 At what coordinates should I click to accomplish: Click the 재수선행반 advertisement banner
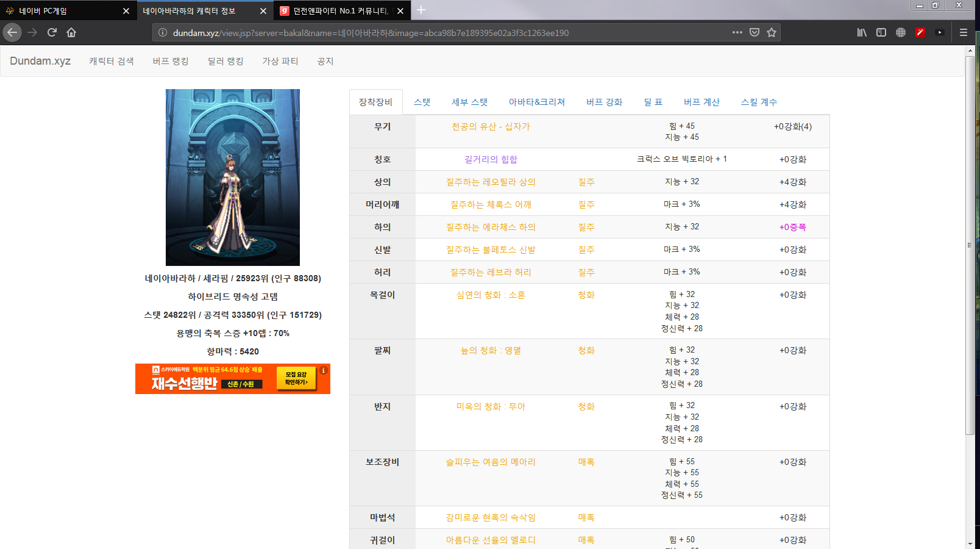point(233,379)
